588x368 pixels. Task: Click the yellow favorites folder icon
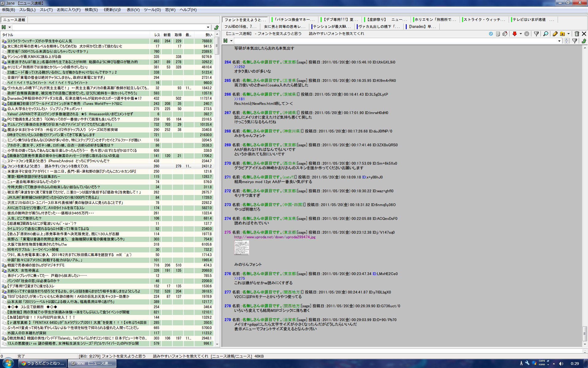click(x=562, y=34)
